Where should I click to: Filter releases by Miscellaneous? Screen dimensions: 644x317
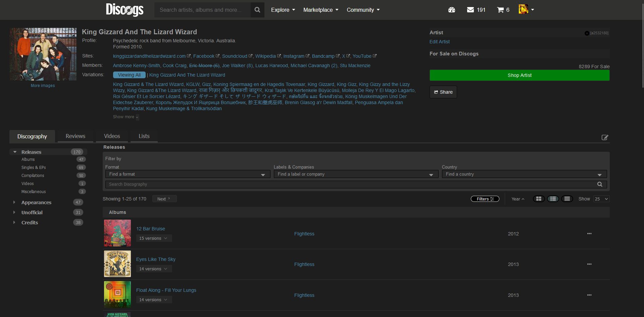click(34, 192)
